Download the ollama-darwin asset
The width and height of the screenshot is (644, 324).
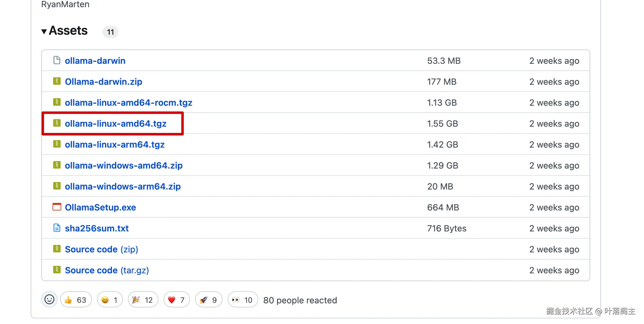coord(95,61)
